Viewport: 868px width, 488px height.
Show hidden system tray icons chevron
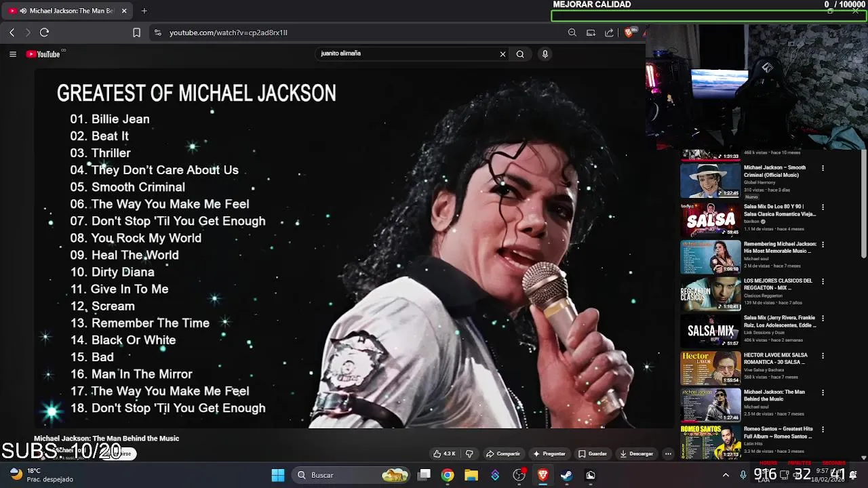pyautogui.click(x=726, y=475)
